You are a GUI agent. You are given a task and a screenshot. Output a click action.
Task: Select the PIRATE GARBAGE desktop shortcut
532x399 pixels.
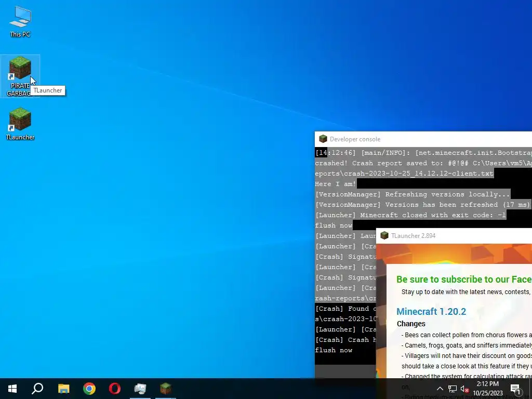click(20, 76)
